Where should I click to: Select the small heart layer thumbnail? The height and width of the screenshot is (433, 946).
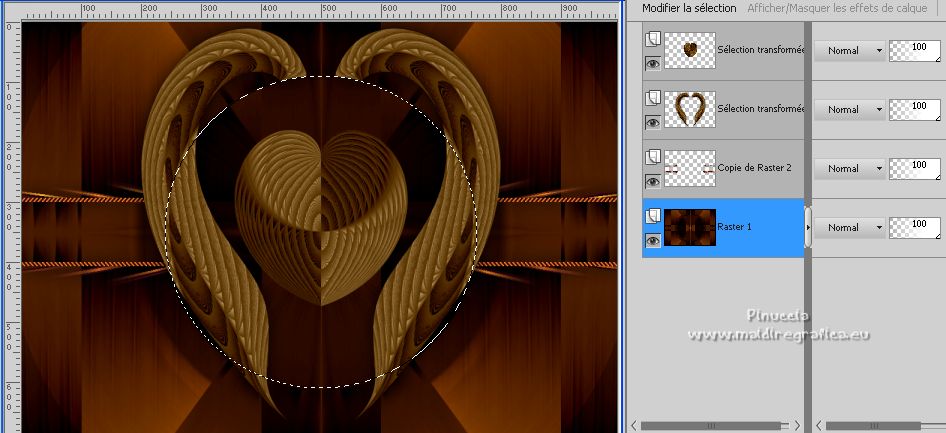click(690, 50)
